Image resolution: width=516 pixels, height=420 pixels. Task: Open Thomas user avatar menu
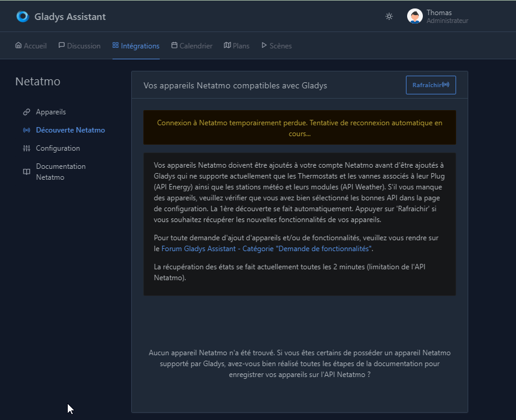414,16
